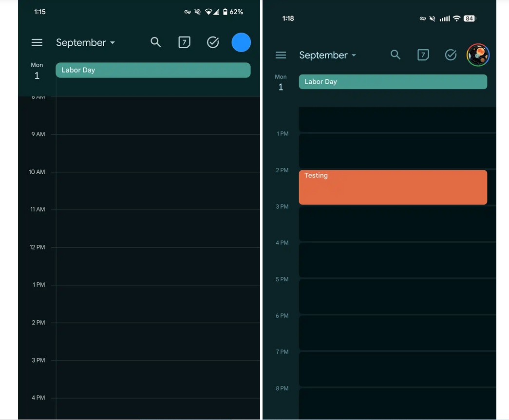
Task: Open blue account avatar in left calendar
Action: click(x=241, y=42)
